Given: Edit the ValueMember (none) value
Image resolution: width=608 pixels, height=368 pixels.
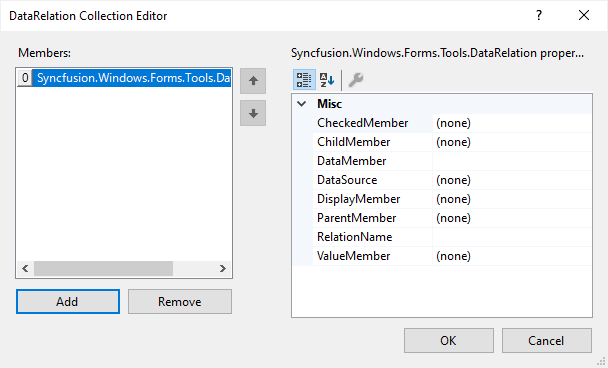Looking at the screenshot, I should (x=512, y=256).
